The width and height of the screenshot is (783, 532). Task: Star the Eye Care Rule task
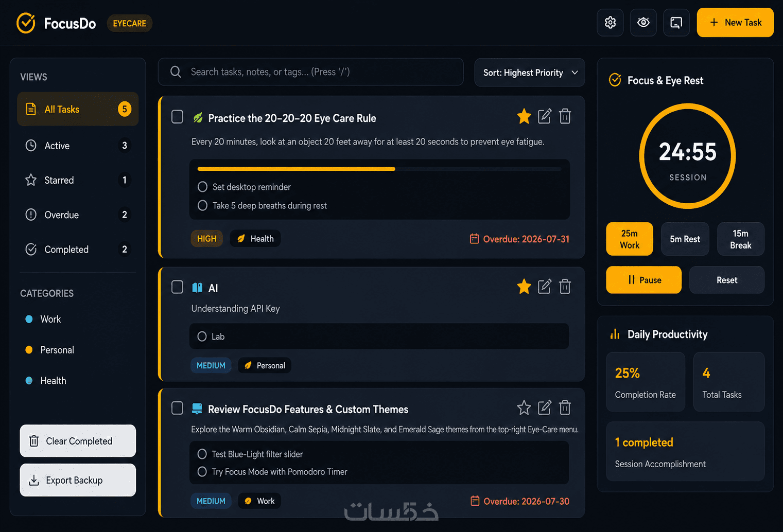[524, 117]
